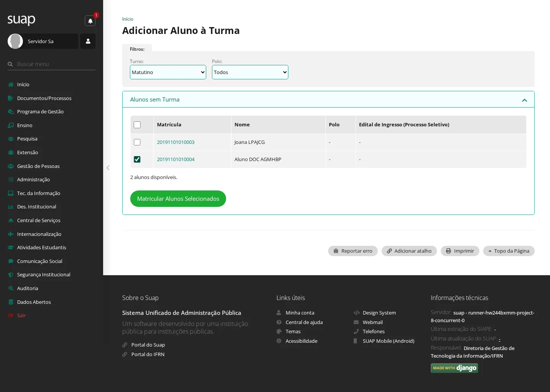This screenshot has height=392, width=550.
Task: Click the Ensino sidebar icon
Action: (11, 125)
